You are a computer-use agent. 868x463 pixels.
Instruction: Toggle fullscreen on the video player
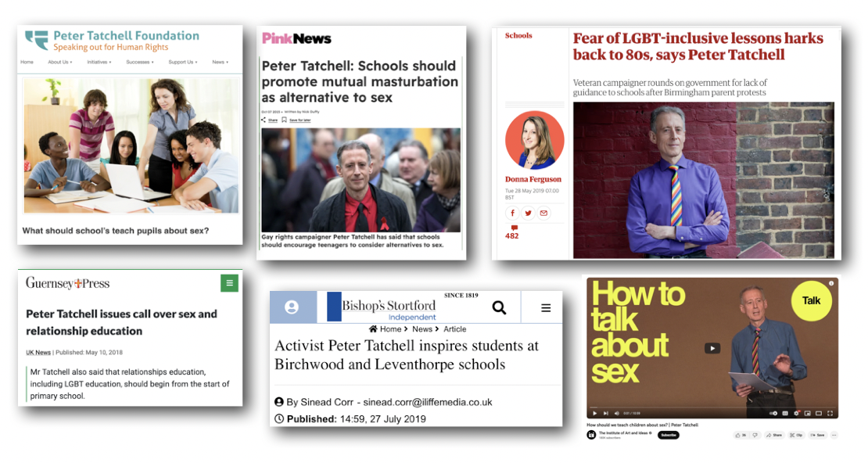(830, 413)
